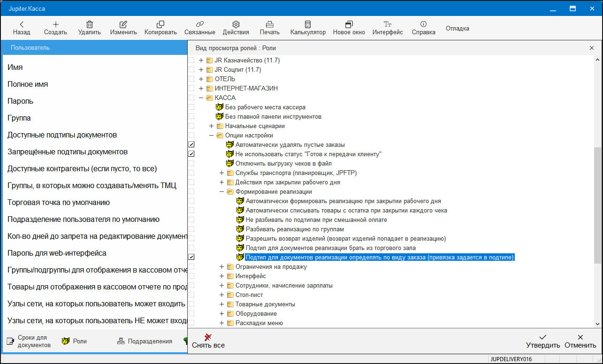Viewport: 603px width, 364px height.
Task: Select role Без главной панели инструментов
Action: coord(273,116)
